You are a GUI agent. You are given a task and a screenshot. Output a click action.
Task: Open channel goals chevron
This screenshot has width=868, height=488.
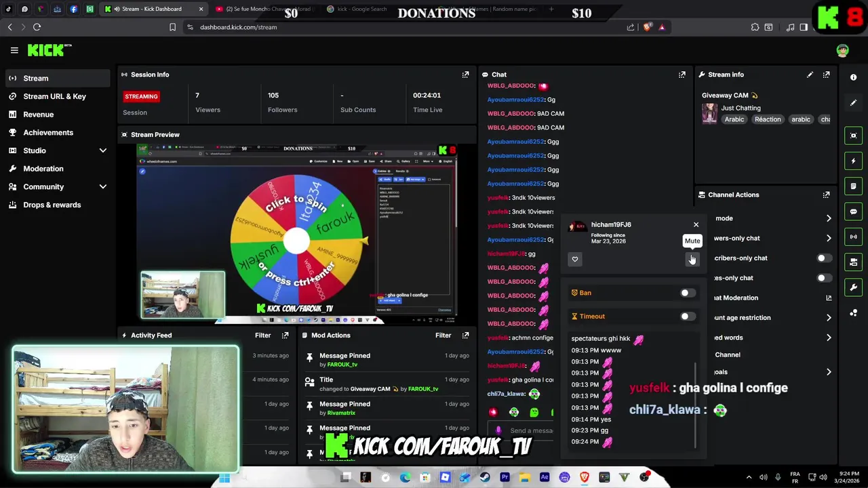(829, 371)
